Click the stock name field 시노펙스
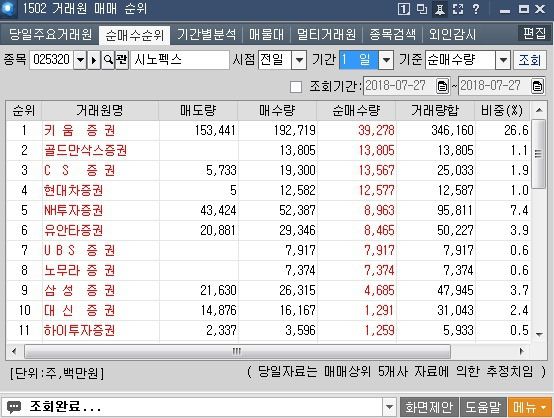 coord(180,60)
